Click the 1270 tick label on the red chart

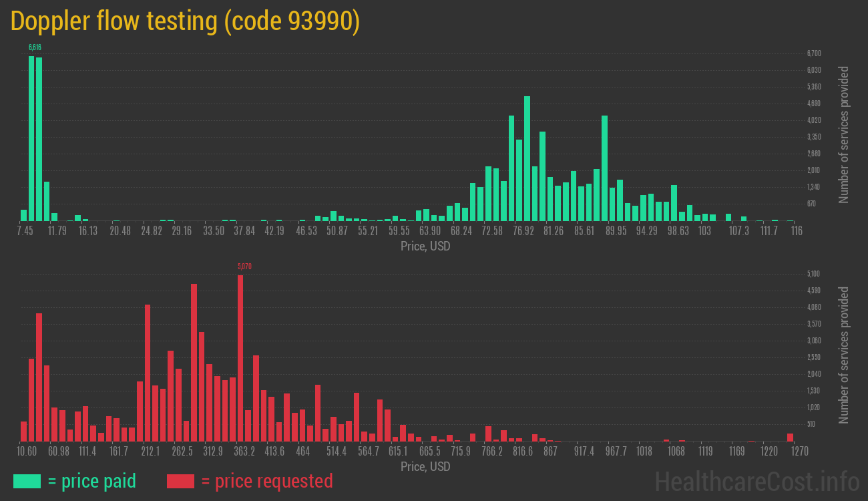point(791,452)
